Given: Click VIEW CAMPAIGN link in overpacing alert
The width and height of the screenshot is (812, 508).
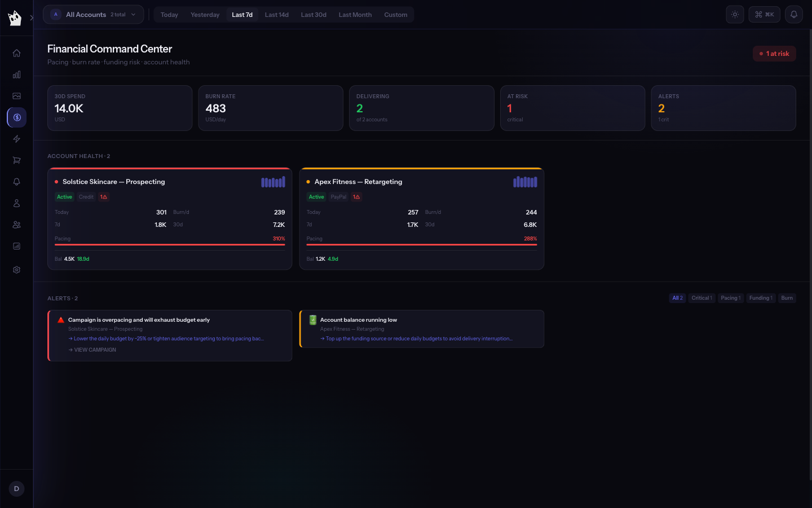Looking at the screenshot, I should point(92,350).
